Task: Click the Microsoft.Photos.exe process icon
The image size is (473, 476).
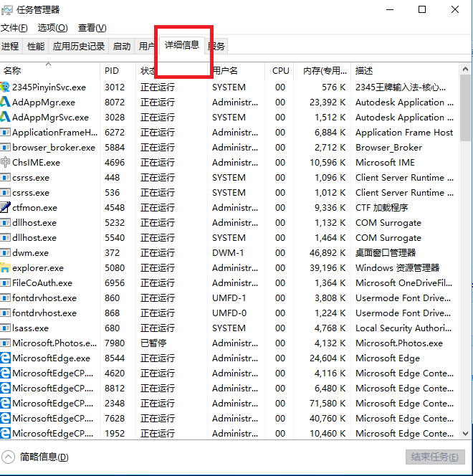Action: coord(5,343)
